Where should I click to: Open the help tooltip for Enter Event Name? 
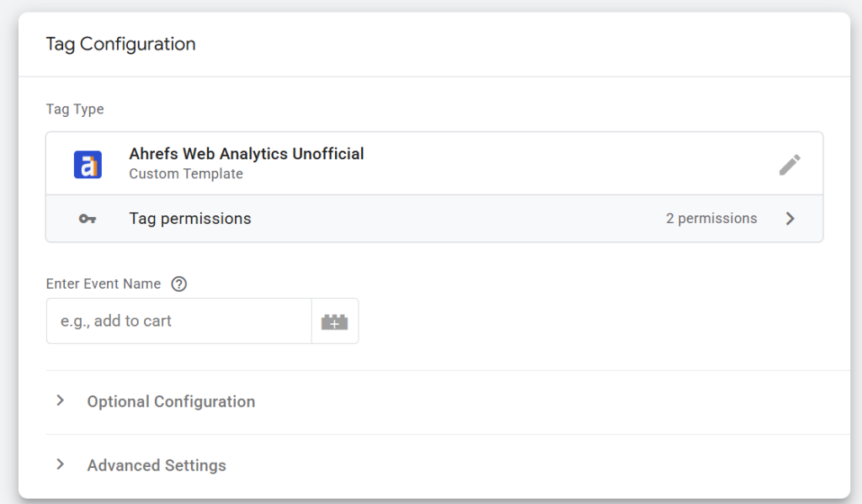pos(178,284)
